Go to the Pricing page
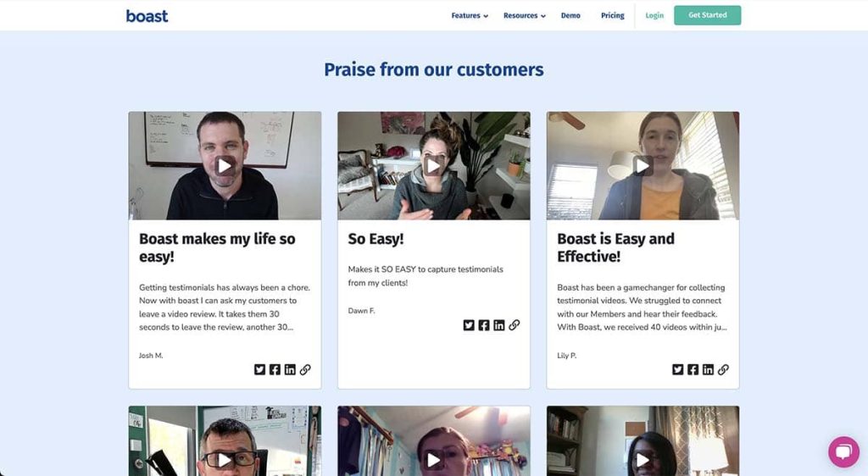The height and width of the screenshot is (476, 868). point(612,15)
